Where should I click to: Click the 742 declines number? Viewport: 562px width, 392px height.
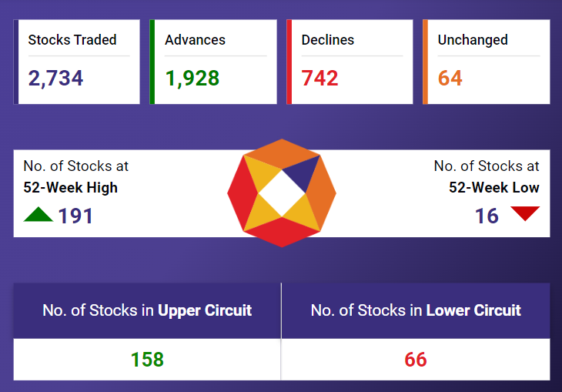pyautogui.click(x=319, y=78)
